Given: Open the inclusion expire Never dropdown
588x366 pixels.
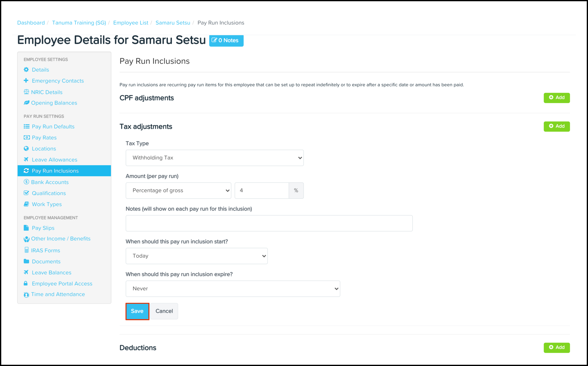Looking at the screenshot, I should click(x=233, y=289).
